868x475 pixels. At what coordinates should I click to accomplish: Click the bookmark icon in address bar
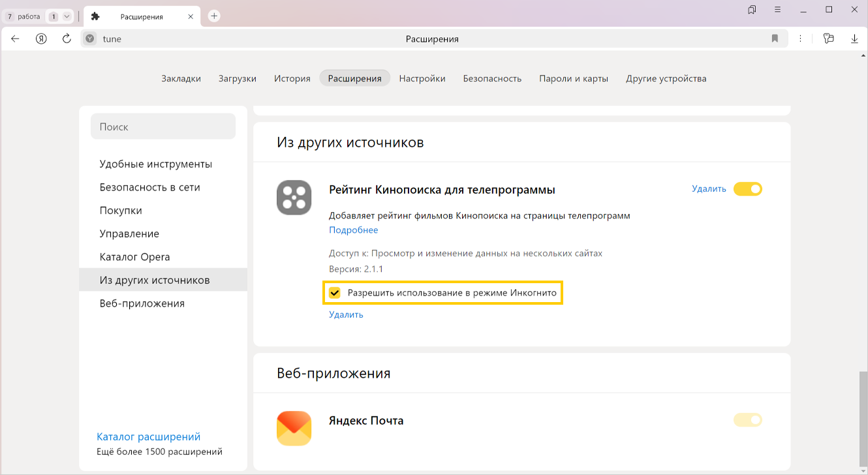click(x=775, y=38)
